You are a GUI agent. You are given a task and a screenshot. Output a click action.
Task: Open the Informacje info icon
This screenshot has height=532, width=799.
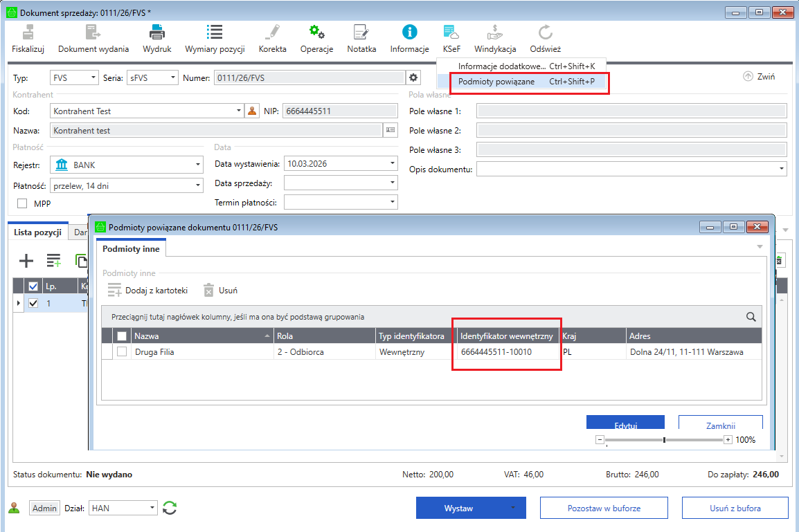pos(410,32)
